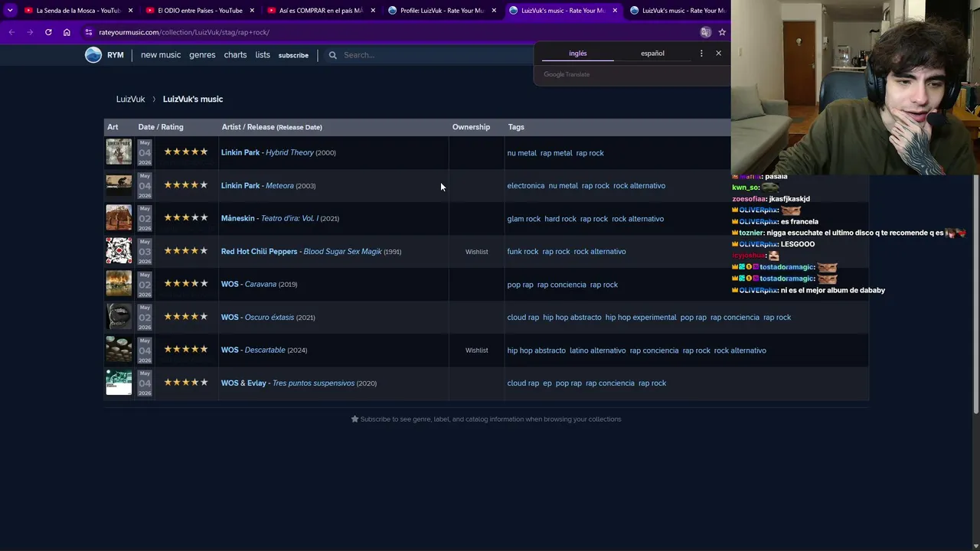Image resolution: width=980 pixels, height=551 pixels.
Task: Open the WOS & Evlay artist link
Action: 243,383
